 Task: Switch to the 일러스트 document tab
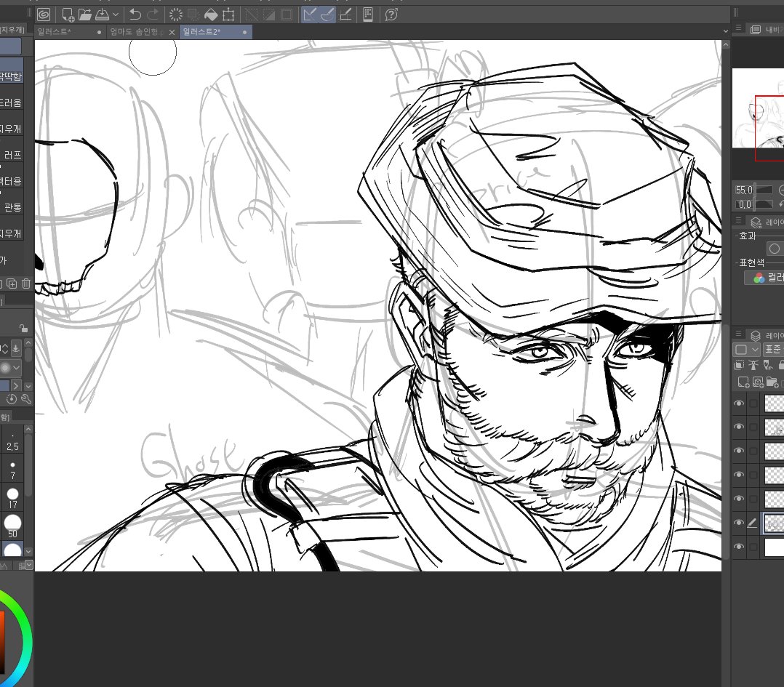tap(55, 32)
